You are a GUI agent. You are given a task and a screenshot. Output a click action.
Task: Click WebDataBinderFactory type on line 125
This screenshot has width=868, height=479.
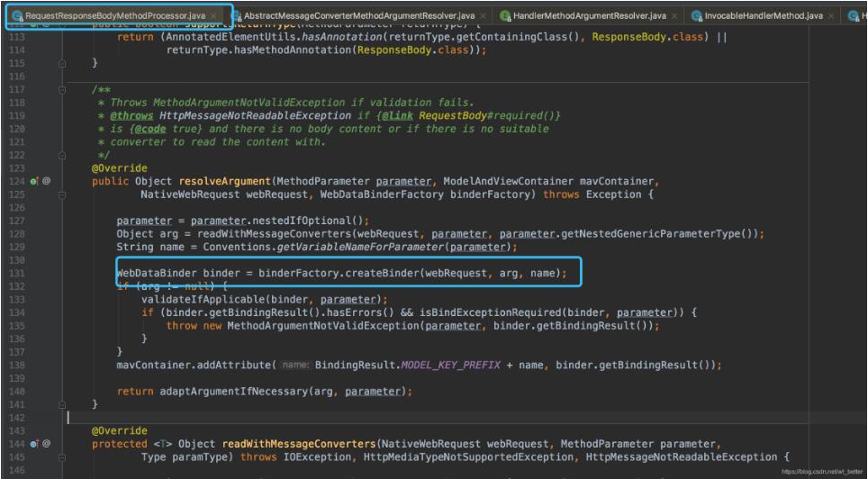coord(382,194)
